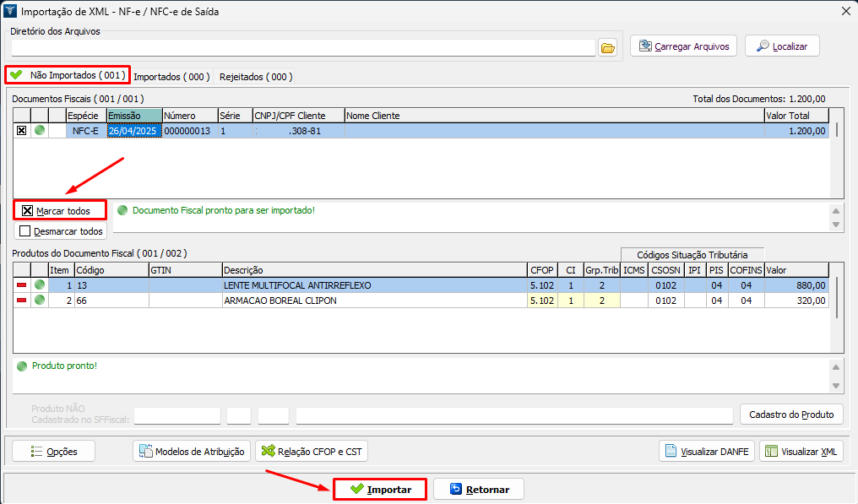Open Modelos de Atribuição

point(192,452)
